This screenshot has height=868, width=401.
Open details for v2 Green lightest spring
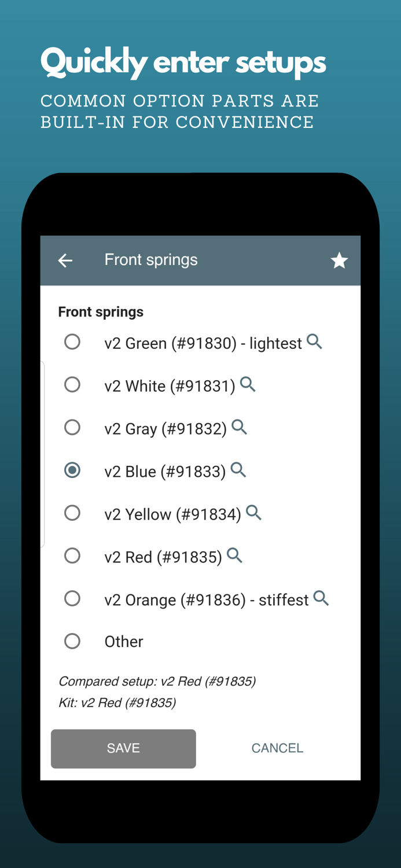coord(315,341)
